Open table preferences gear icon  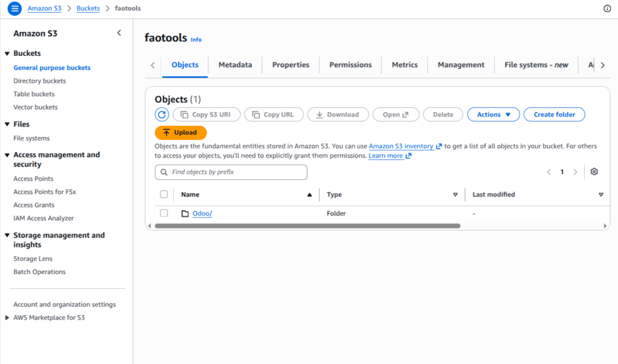[x=594, y=172]
